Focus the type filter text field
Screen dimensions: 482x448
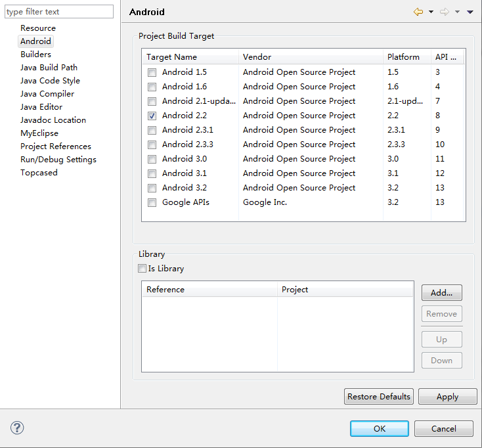[x=59, y=12]
